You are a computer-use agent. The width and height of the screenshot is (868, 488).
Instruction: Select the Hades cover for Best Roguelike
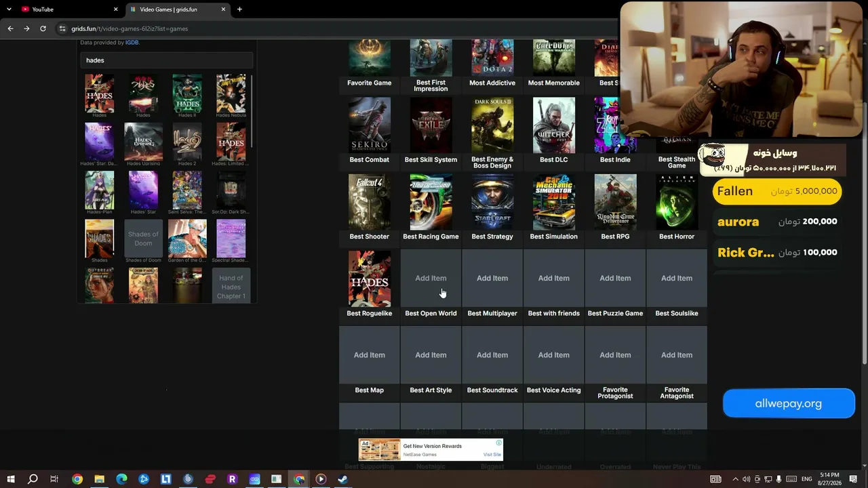pyautogui.click(x=370, y=279)
